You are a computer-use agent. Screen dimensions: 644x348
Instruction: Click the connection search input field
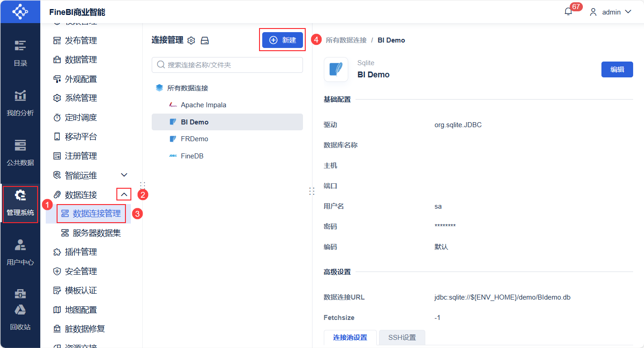pos(226,65)
